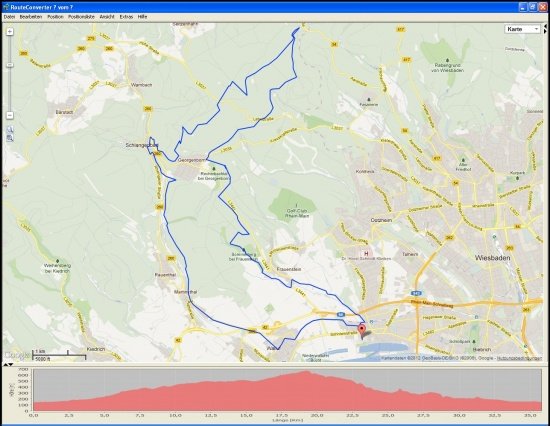This screenshot has height=426, width=550.
Task: Select the red position marker on the map
Action: [361, 330]
